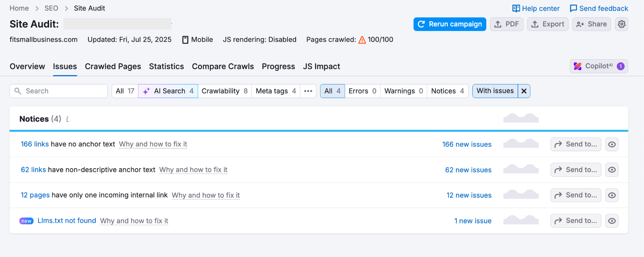View 12 new issues
This screenshot has height=257, width=644.
click(x=469, y=195)
